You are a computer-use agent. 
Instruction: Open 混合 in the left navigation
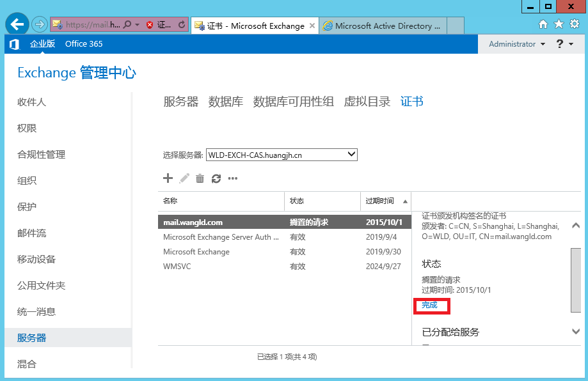(27, 364)
